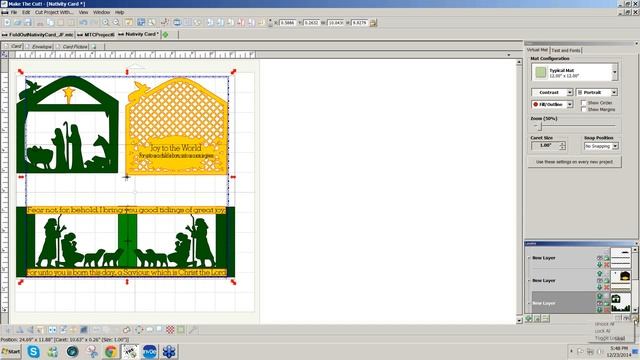
Task: Click the Zoom In magnifier icon
Action: [106, 23]
